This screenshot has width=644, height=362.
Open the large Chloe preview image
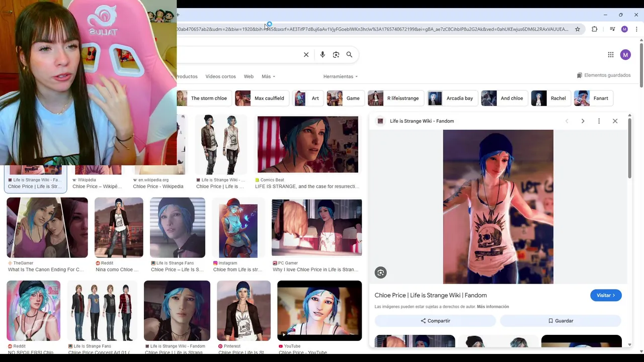click(498, 207)
